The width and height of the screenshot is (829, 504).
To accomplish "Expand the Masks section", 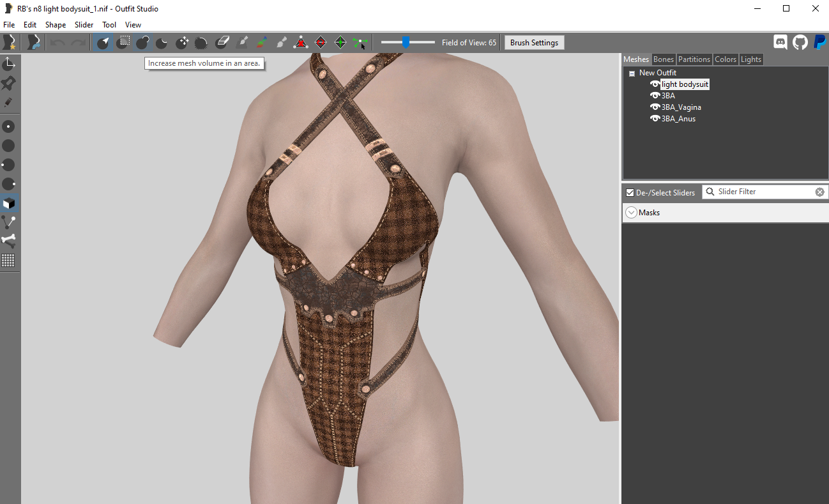I will pos(632,213).
